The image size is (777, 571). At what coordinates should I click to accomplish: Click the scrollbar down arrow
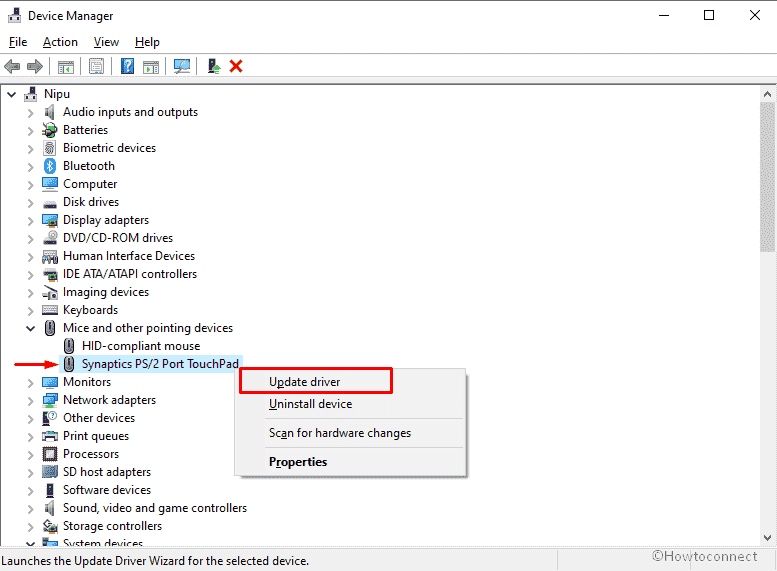tap(767, 538)
